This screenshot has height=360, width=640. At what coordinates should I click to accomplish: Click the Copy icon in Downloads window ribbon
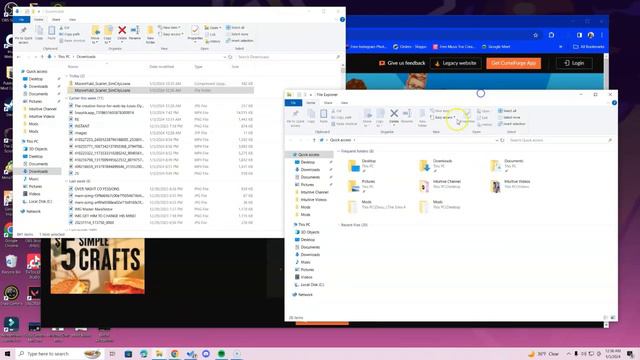39,33
